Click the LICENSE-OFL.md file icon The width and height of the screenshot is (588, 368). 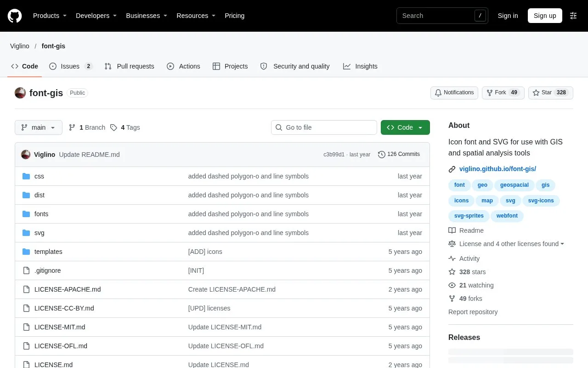pyautogui.click(x=26, y=346)
